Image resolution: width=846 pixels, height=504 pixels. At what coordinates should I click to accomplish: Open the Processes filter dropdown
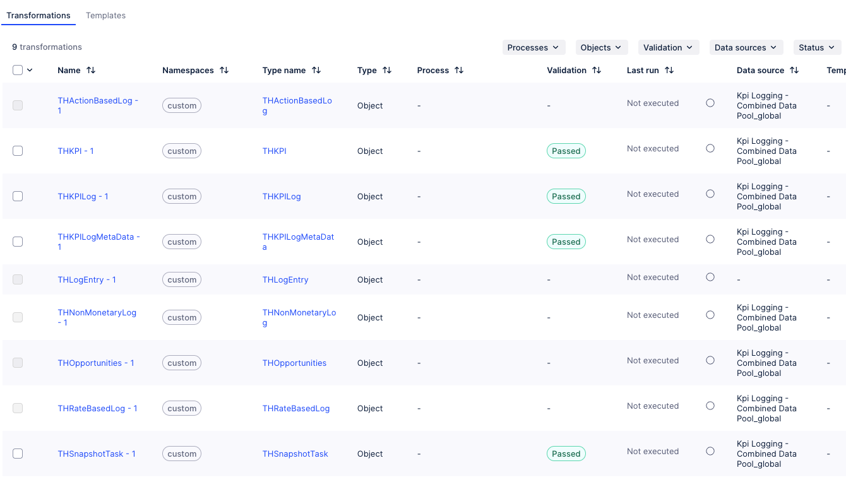(533, 47)
